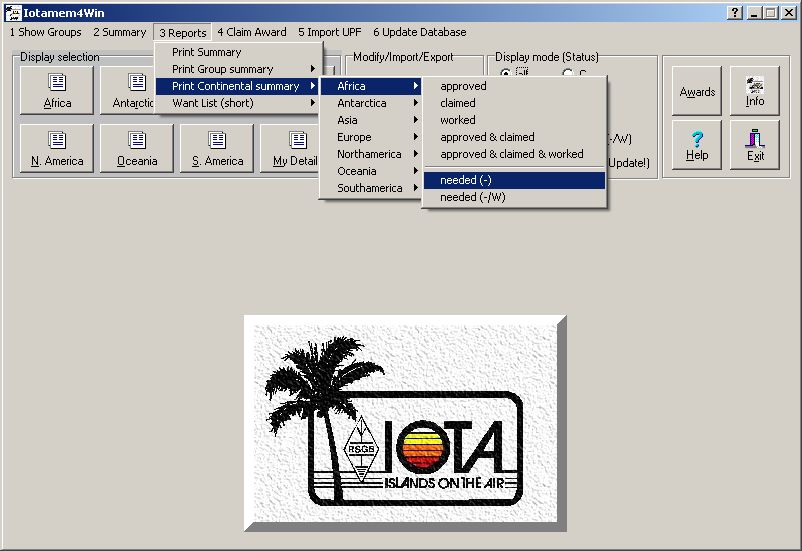Choose Print Summary in Reports menu
The height and width of the screenshot is (551, 802).
click(x=238, y=52)
